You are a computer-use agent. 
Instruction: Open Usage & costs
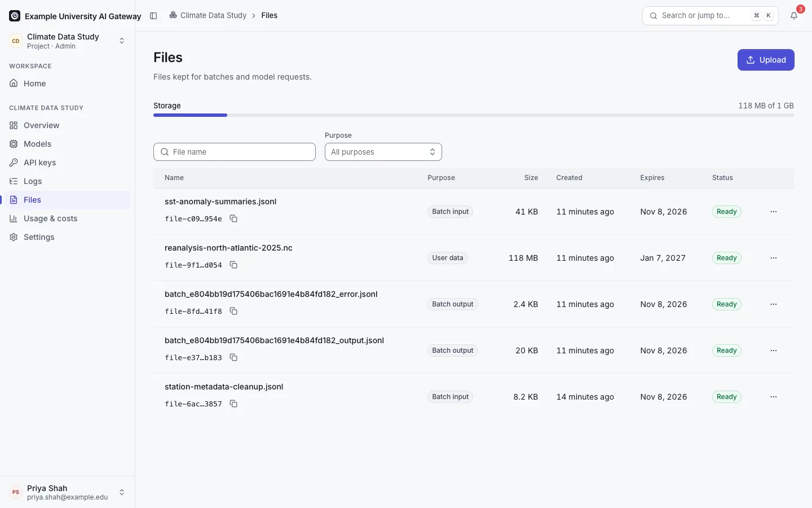(68, 218)
